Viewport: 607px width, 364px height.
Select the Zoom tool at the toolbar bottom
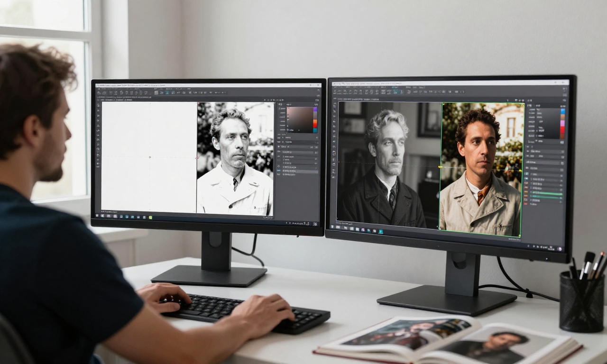click(98, 164)
